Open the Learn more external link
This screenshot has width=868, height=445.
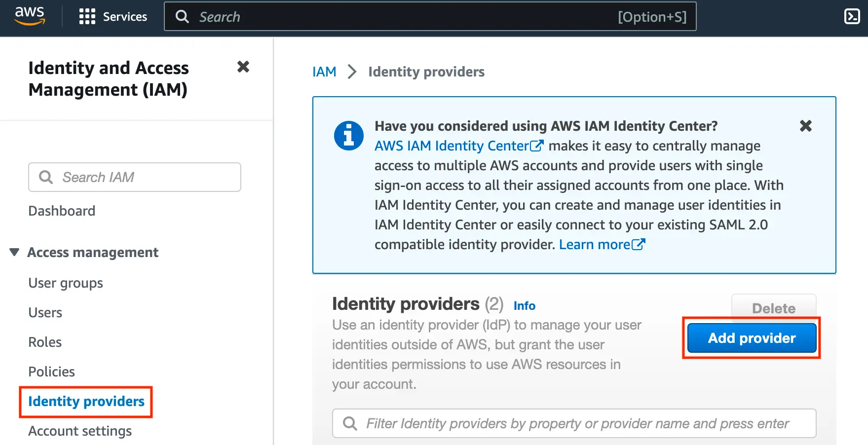(602, 245)
